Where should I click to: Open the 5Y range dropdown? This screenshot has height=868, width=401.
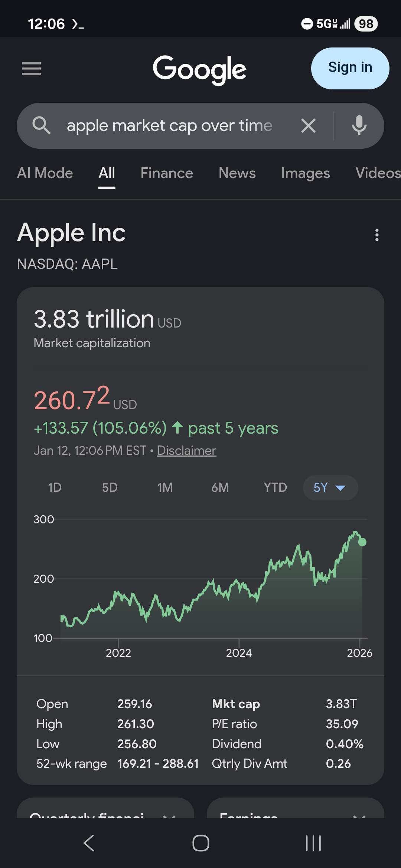point(330,487)
